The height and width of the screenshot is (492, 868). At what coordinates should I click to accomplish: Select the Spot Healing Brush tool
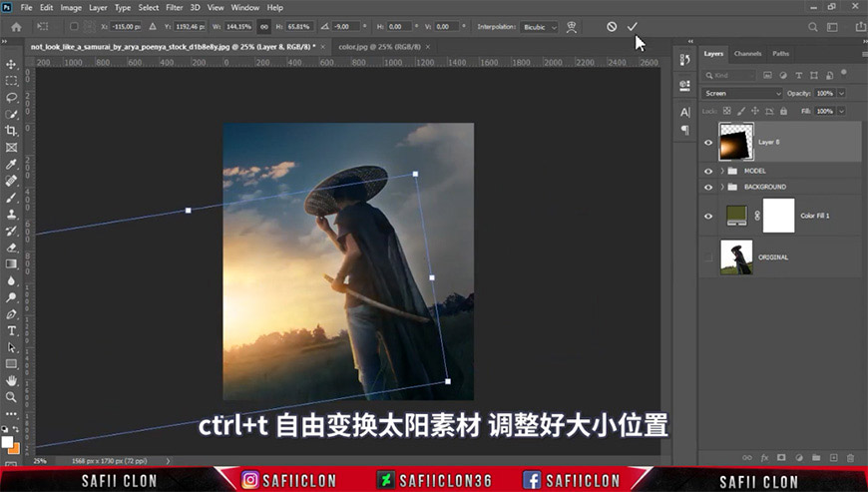pyautogui.click(x=11, y=181)
